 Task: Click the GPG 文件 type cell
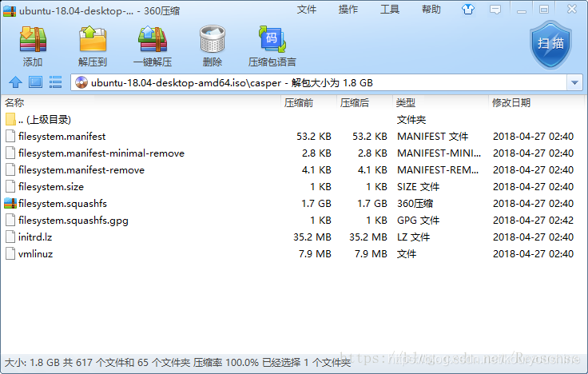pyautogui.click(x=418, y=221)
